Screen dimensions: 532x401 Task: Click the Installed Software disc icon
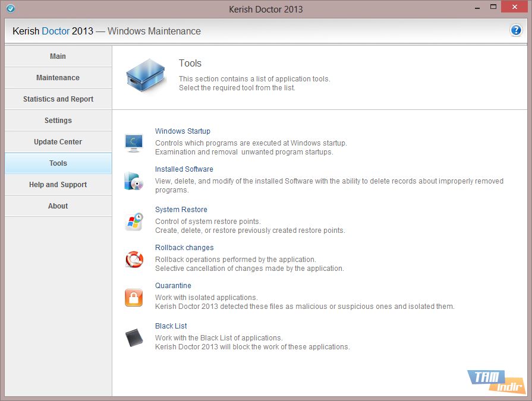click(x=134, y=181)
